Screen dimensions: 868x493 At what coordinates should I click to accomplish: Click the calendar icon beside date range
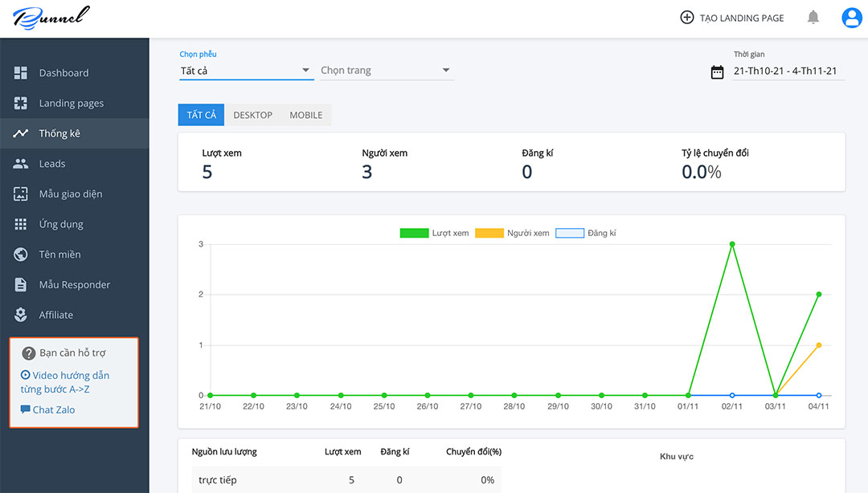(717, 72)
